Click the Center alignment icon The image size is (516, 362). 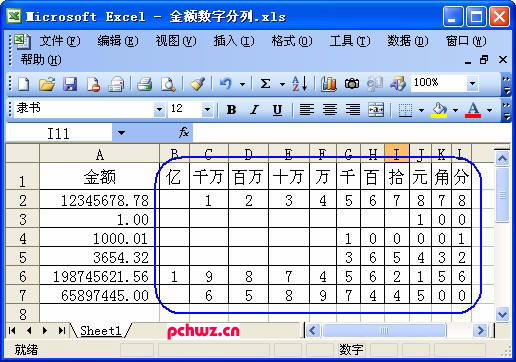click(330, 109)
